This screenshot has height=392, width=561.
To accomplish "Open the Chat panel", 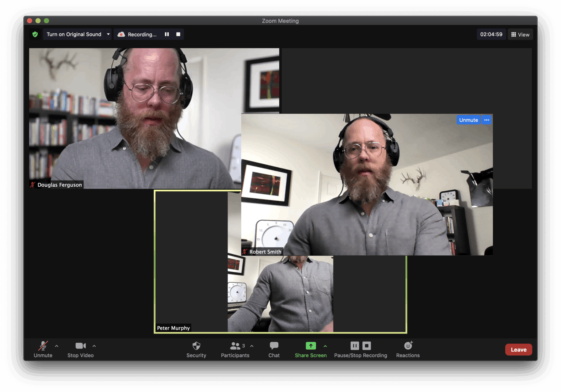I will click(274, 349).
